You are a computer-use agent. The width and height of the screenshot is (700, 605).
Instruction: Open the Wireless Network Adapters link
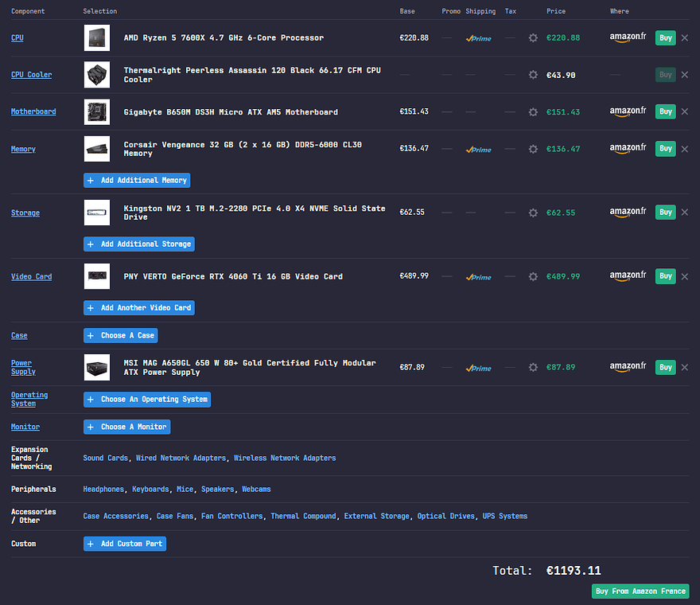[x=285, y=458]
